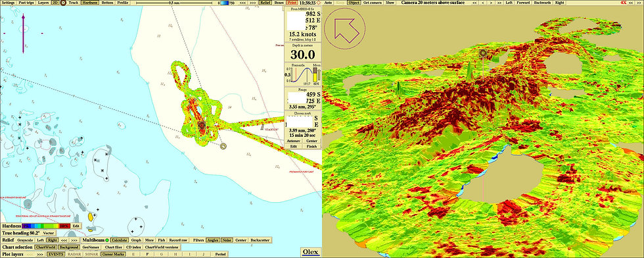Click the compass target icon in top toolbar
The width and height of the screenshot is (644, 258).
point(64,3)
